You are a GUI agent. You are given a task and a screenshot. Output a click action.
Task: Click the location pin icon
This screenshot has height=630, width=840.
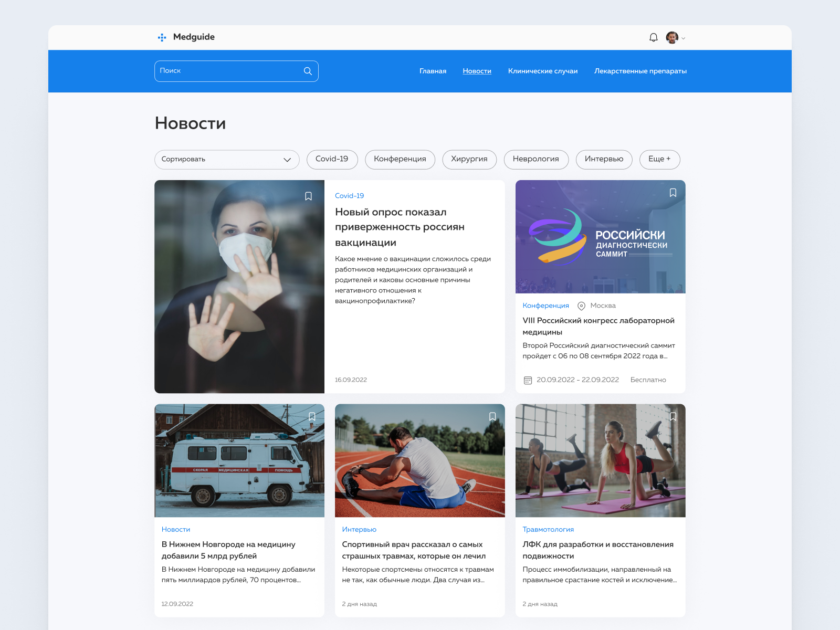click(x=581, y=306)
